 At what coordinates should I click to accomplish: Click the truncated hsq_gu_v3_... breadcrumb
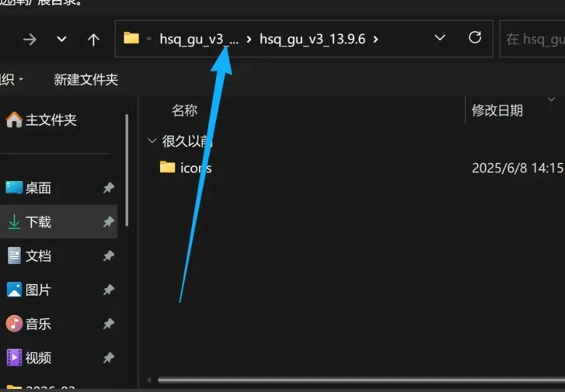pos(199,39)
